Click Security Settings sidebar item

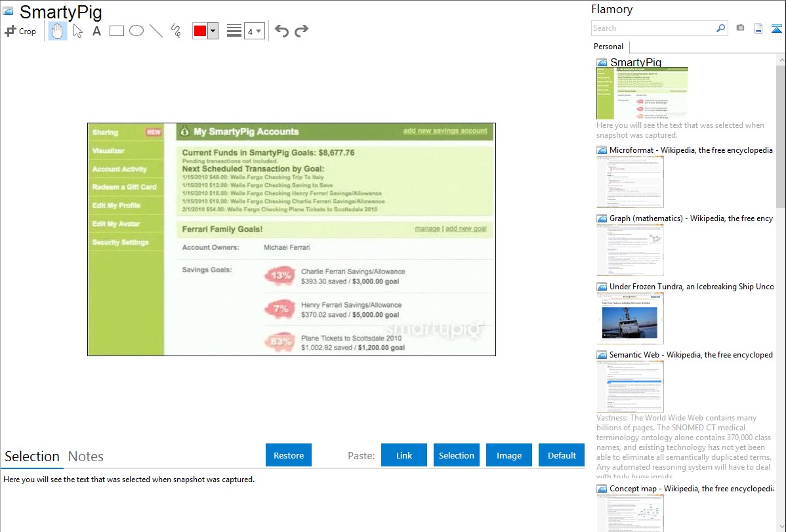pos(120,242)
